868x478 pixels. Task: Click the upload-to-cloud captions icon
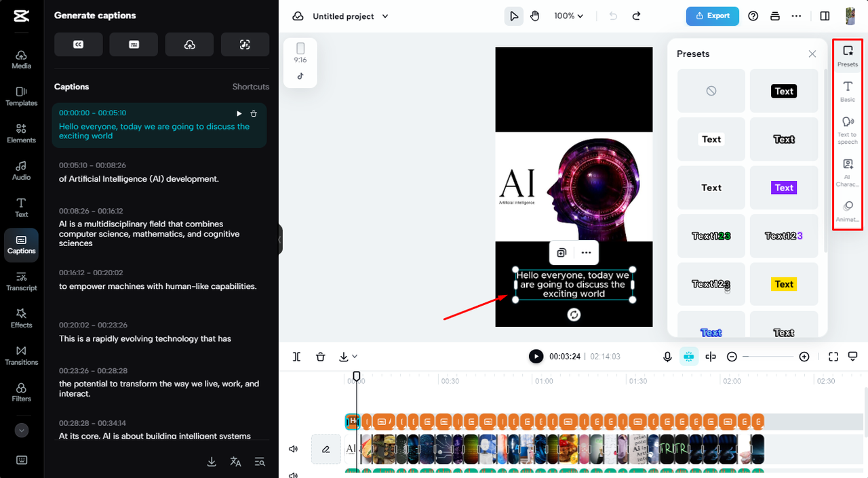[x=189, y=44]
